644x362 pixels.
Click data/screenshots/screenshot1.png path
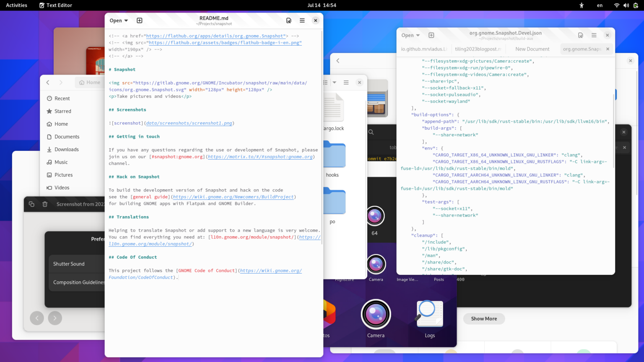point(189,123)
